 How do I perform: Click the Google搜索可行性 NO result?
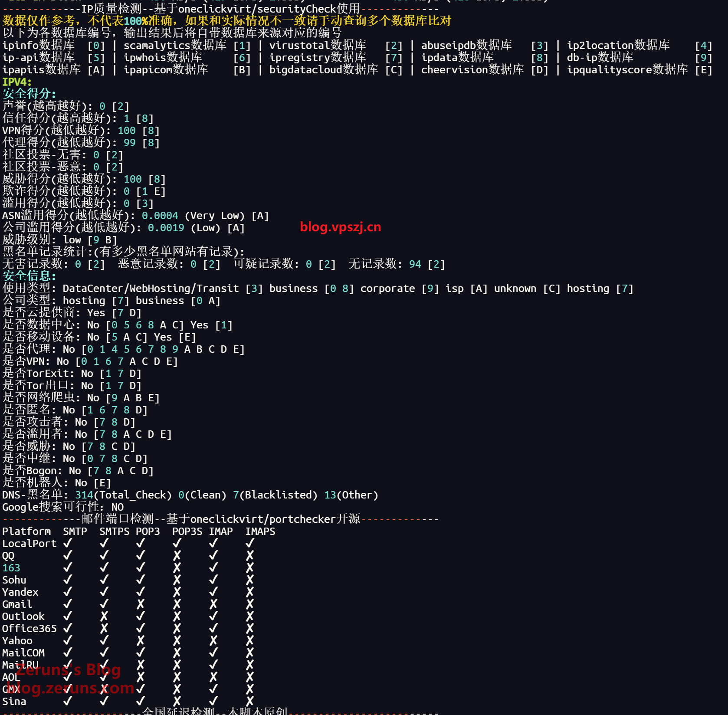[x=117, y=507]
